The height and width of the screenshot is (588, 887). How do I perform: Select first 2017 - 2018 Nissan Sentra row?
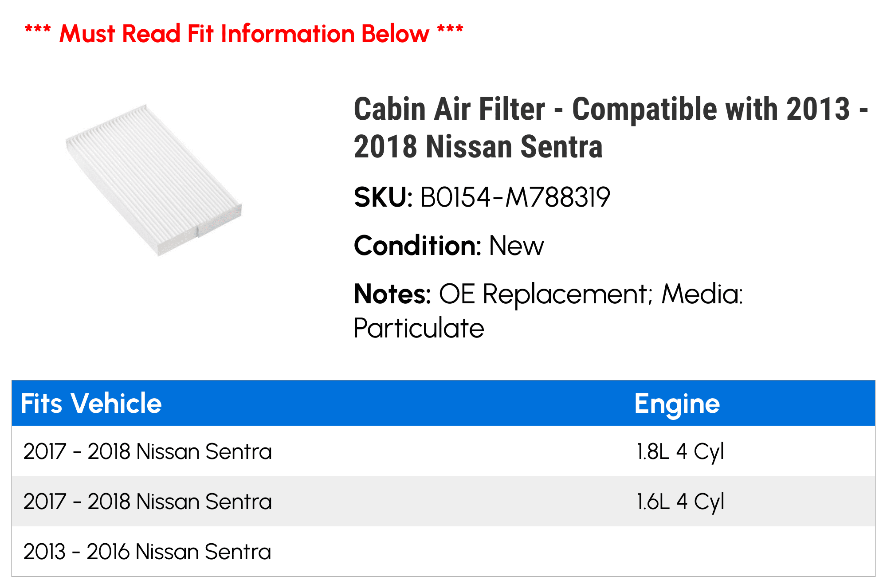coord(443,451)
